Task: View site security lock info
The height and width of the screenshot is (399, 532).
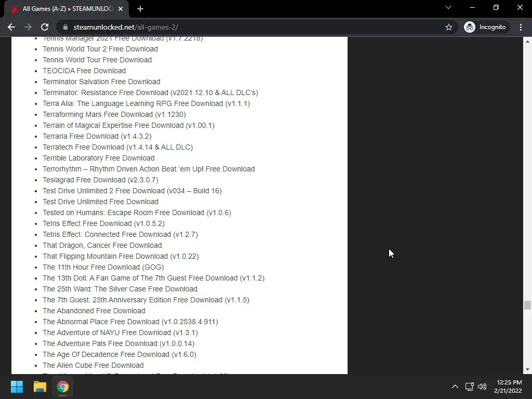Action: [x=66, y=27]
